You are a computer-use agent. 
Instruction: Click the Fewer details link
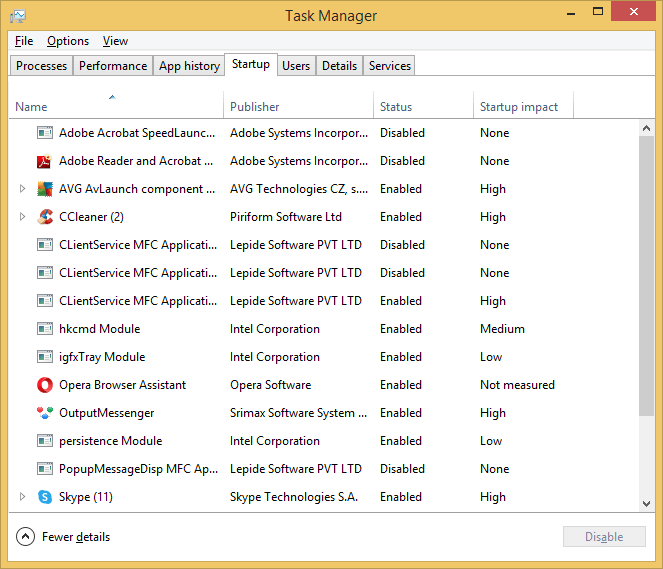pos(76,537)
